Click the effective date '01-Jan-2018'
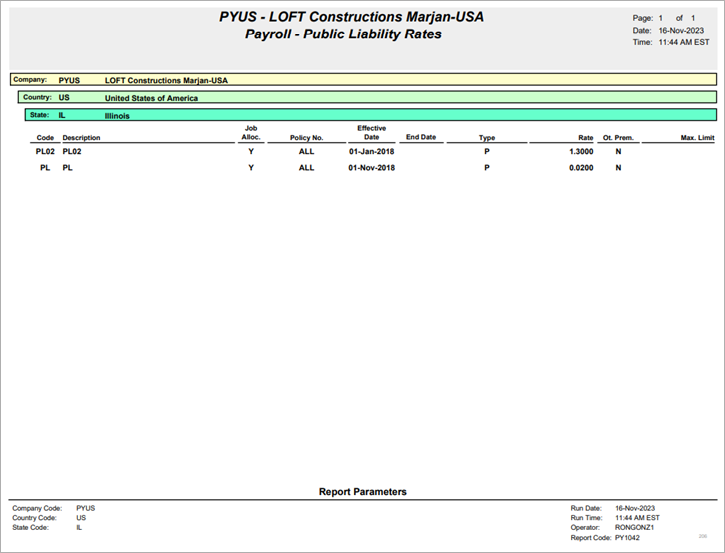The width and height of the screenshot is (725, 553). point(372,152)
